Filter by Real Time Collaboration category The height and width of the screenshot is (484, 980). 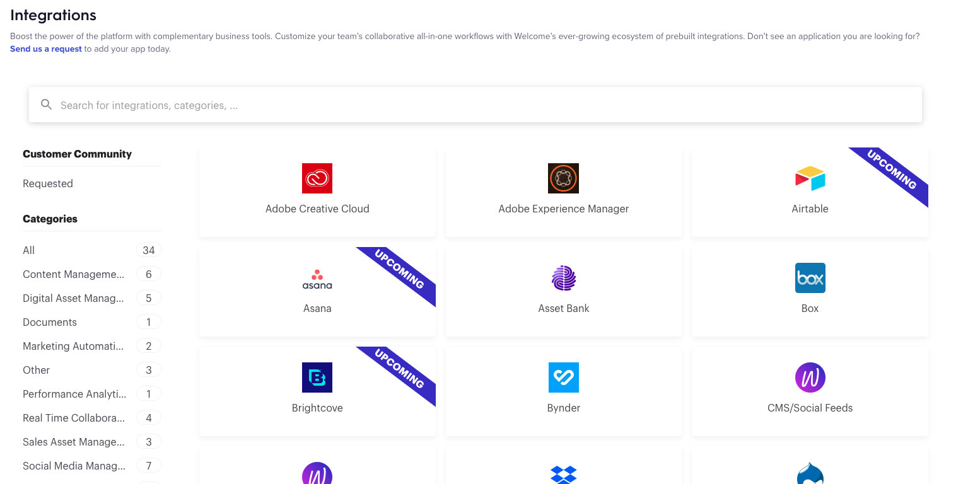pyautogui.click(x=92, y=418)
